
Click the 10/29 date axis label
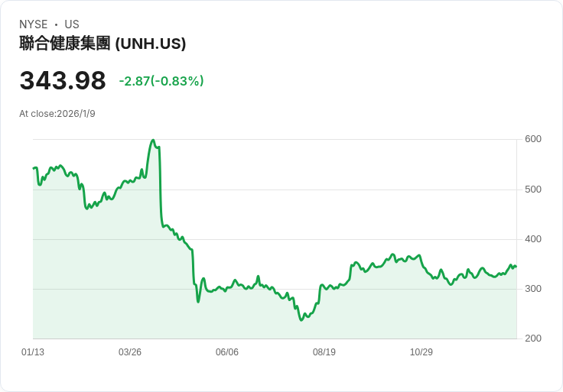(421, 352)
